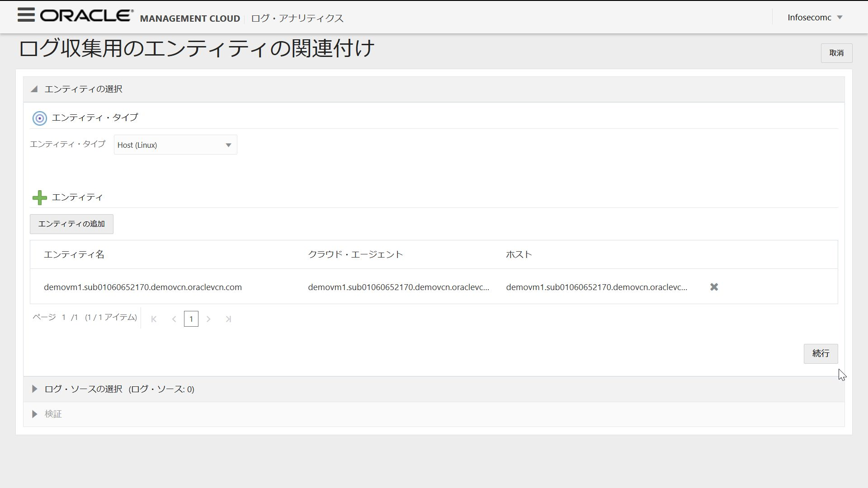The image size is (868, 488).
Task: Click the Oracle logo
Action: pyautogui.click(x=87, y=16)
